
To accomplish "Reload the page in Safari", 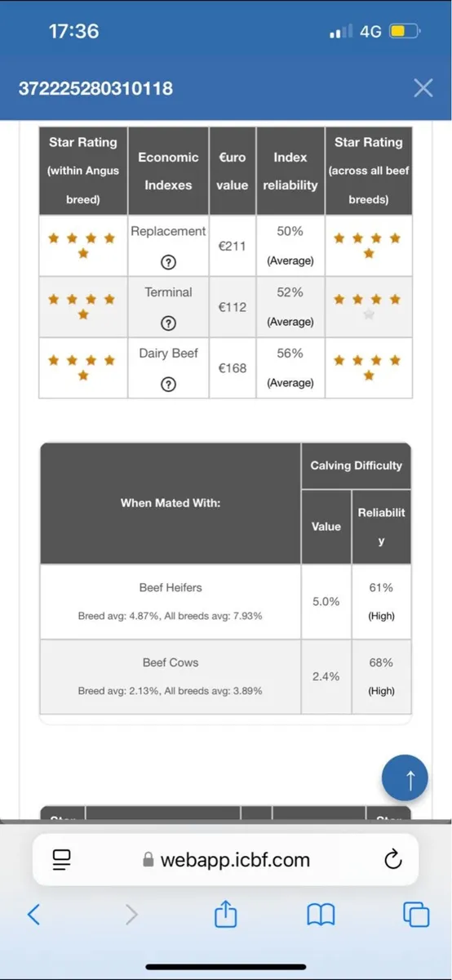I will [392, 859].
